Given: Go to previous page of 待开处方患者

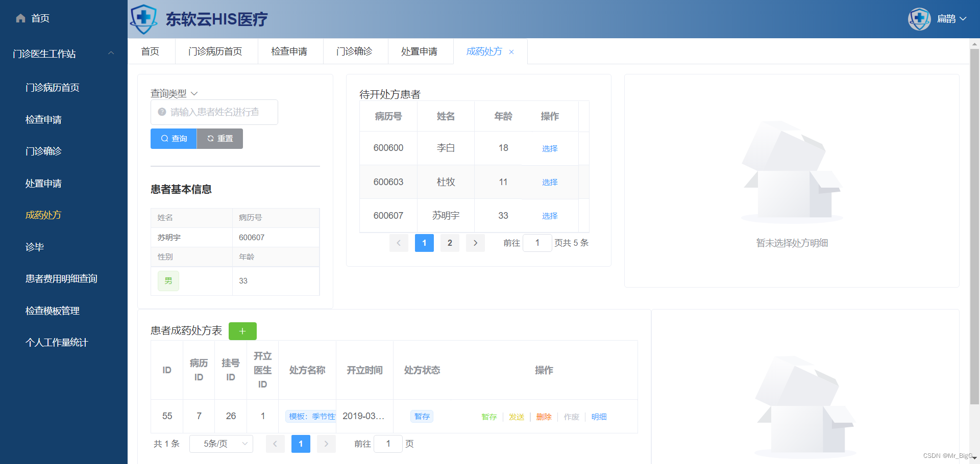Looking at the screenshot, I should (399, 243).
